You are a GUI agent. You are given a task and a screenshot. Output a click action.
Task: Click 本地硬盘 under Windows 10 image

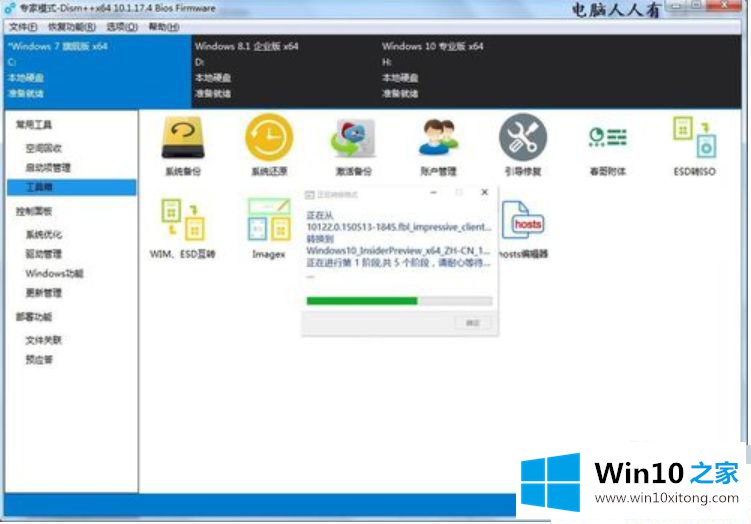tap(400, 78)
